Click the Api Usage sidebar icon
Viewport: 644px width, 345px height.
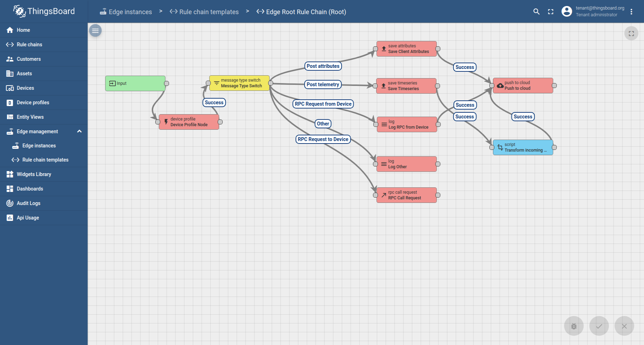pos(10,218)
